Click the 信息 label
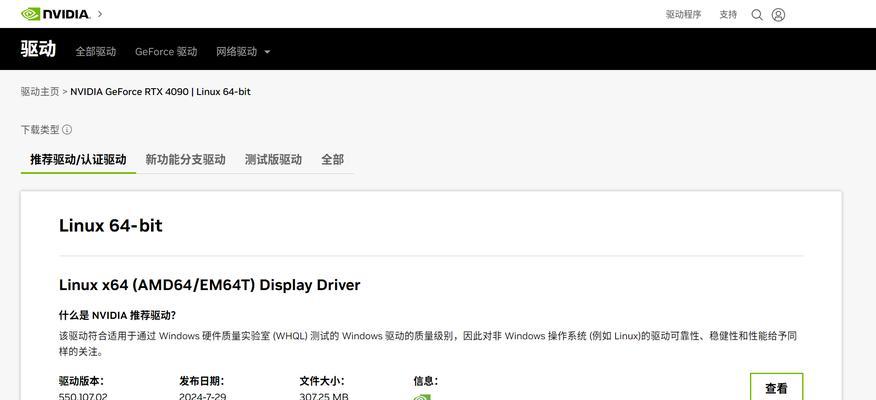The image size is (876, 400). [x=426, y=381]
